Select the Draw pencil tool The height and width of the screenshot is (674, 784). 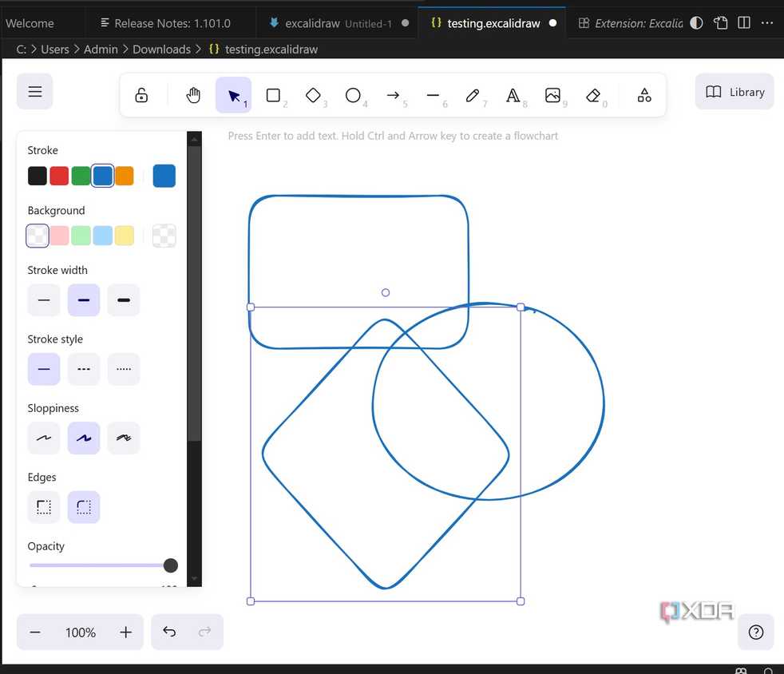pyautogui.click(x=473, y=95)
